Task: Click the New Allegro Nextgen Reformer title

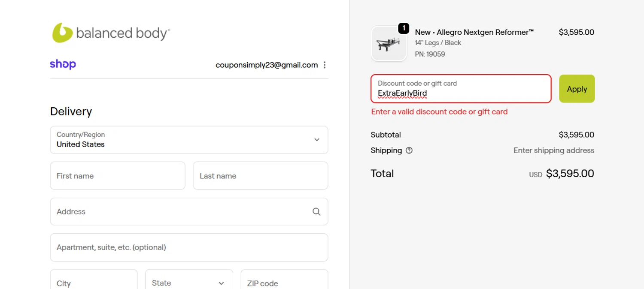Action: click(474, 32)
